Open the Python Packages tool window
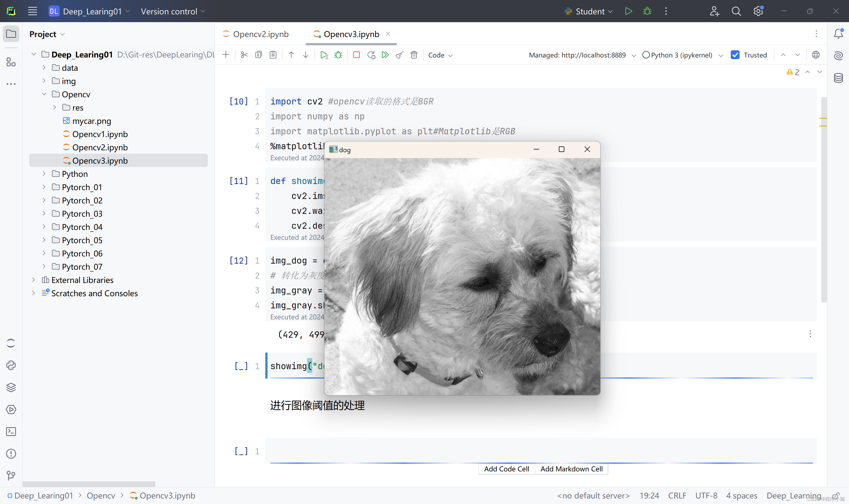Image resolution: width=849 pixels, height=504 pixels. 11,387
